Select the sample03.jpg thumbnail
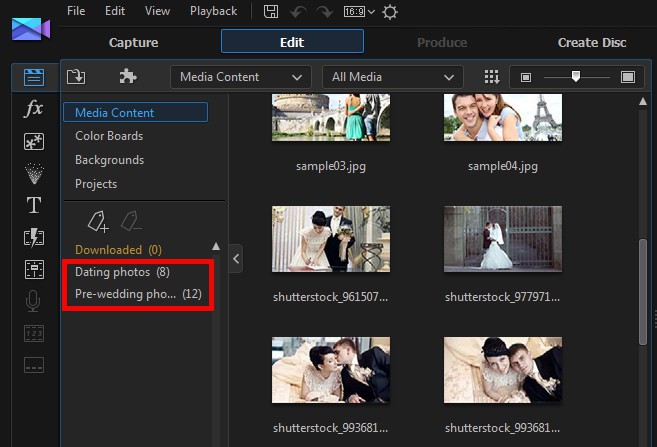The height and width of the screenshot is (447, 657). tap(331, 117)
